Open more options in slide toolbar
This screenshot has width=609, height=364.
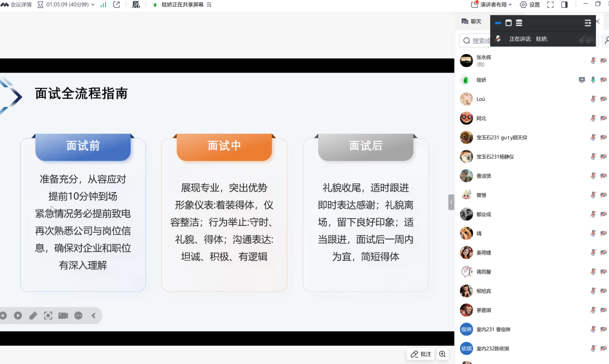[x=78, y=316]
